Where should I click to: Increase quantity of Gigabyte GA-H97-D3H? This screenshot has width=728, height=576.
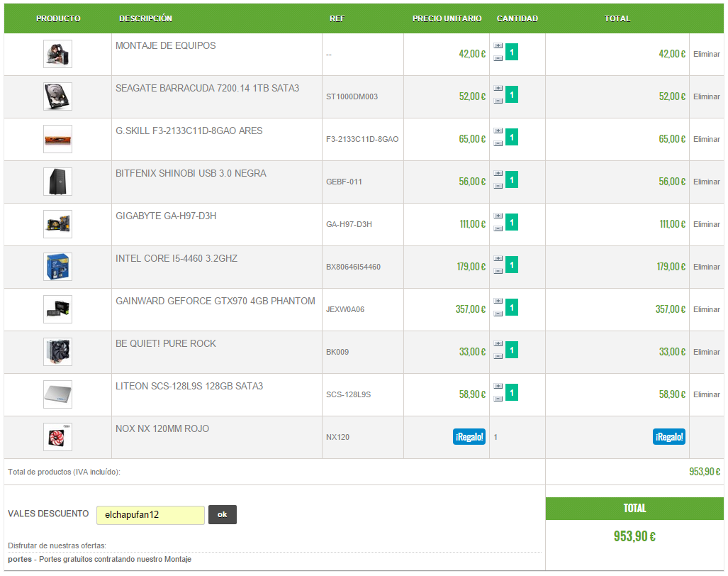tap(498, 216)
